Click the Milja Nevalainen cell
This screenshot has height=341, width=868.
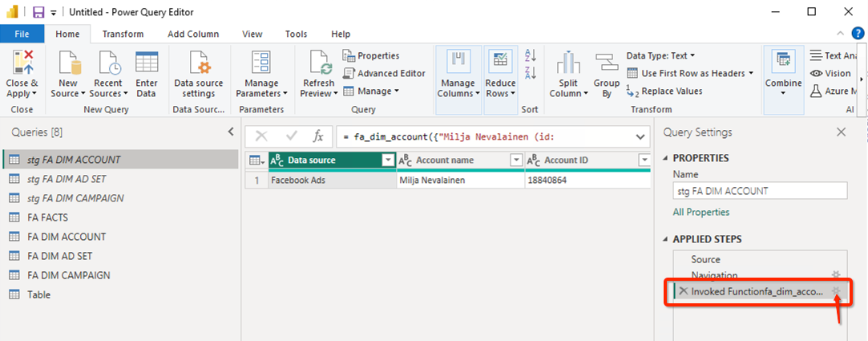pos(461,181)
